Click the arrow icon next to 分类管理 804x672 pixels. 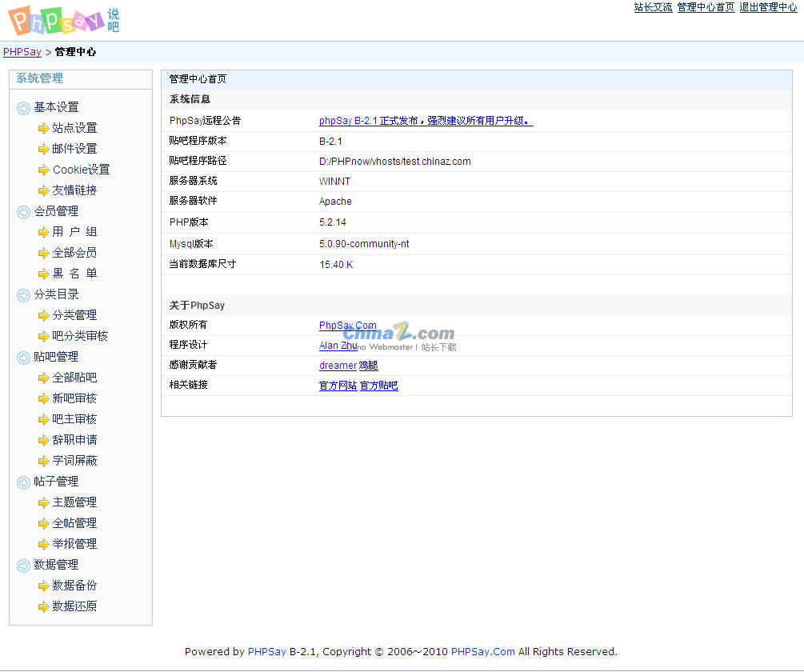[43, 316]
